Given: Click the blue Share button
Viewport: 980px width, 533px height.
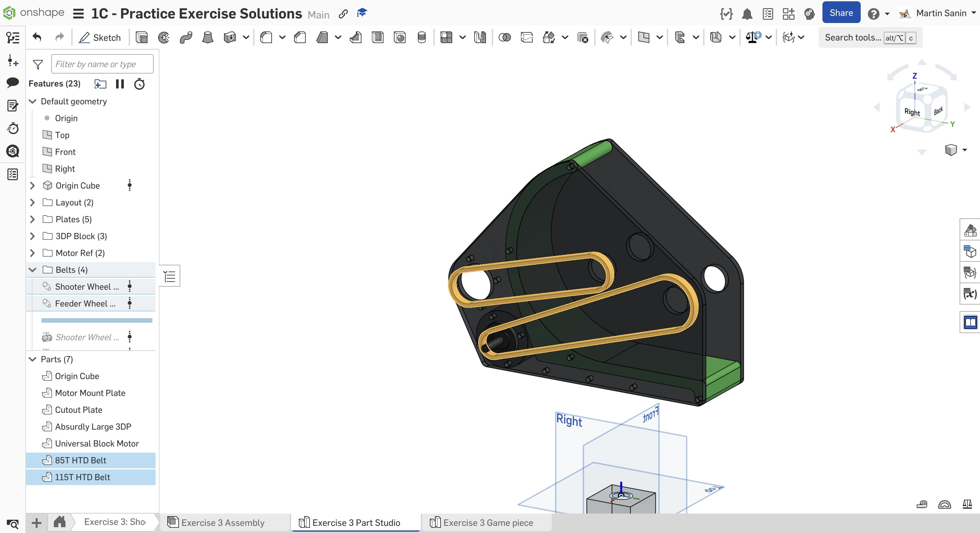Looking at the screenshot, I should coord(841,13).
